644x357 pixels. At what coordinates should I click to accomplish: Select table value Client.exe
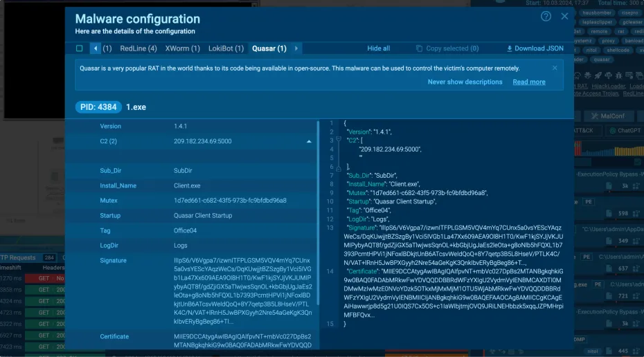[x=187, y=185]
